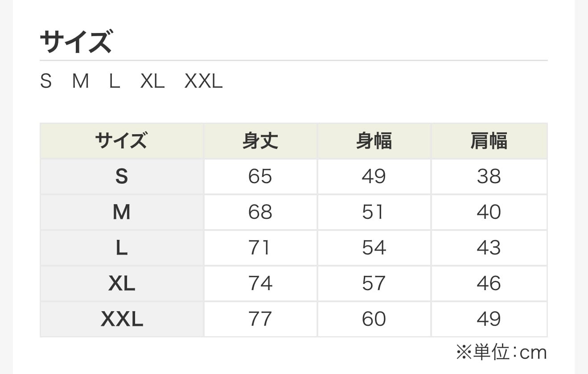Click the 身幅 value 60 for size XXL
This screenshot has width=588, height=374.
(374, 319)
